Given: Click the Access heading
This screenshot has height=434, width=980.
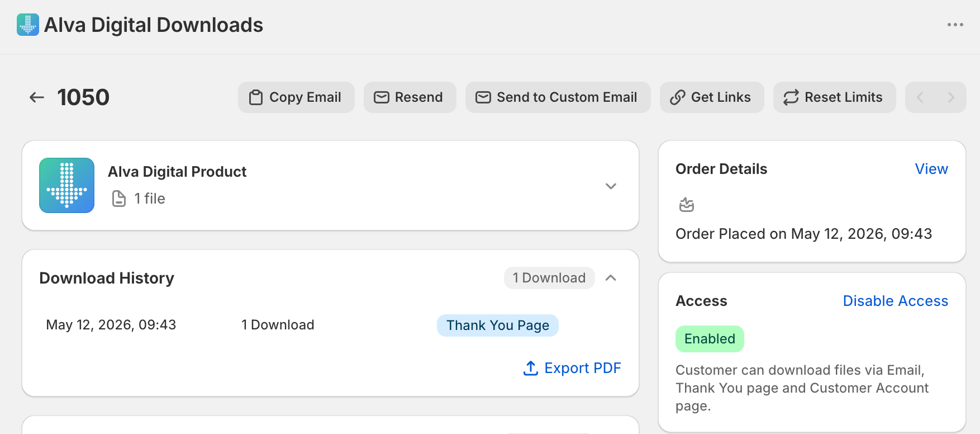Looking at the screenshot, I should (701, 301).
